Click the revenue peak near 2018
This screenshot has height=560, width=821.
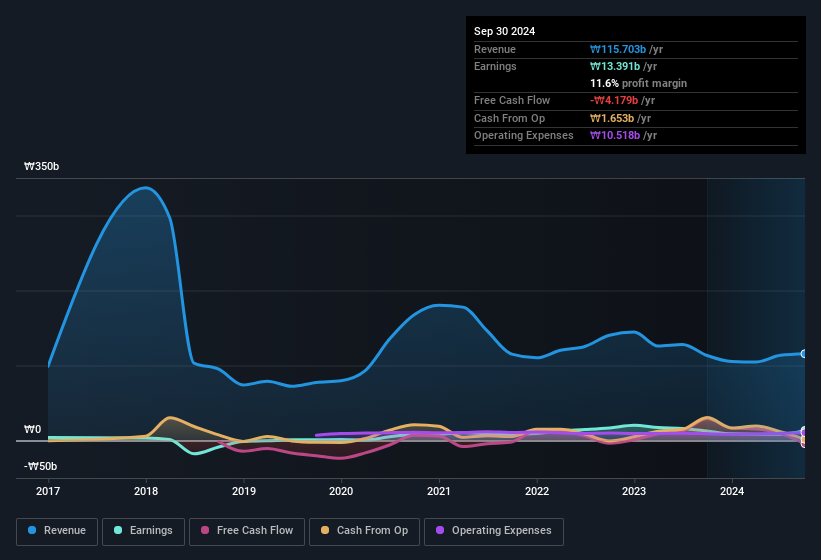pos(146,187)
